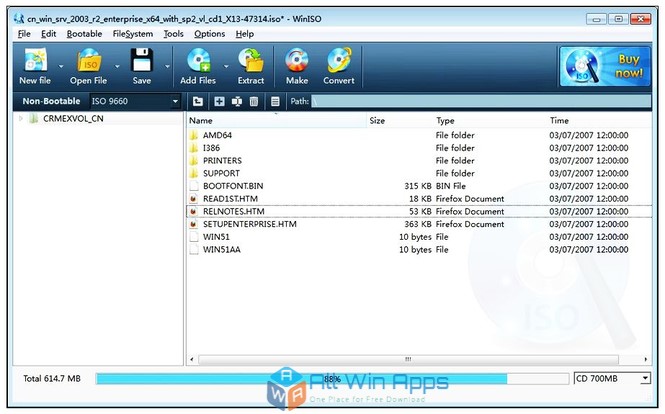Click into the Path input field
This screenshot has height=414, width=665.
click(481, 101)
